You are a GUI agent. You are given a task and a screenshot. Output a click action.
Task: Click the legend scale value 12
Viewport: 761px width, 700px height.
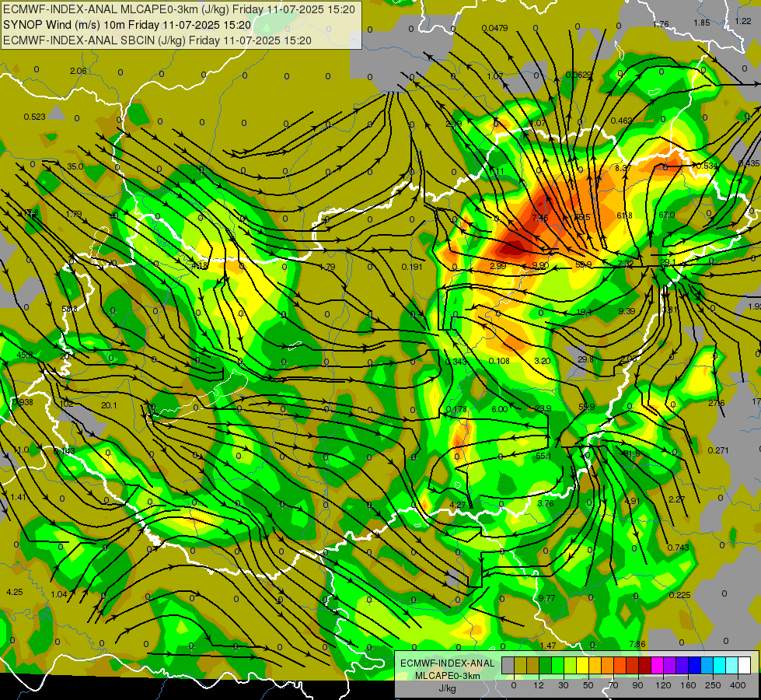tap(539, 685)
